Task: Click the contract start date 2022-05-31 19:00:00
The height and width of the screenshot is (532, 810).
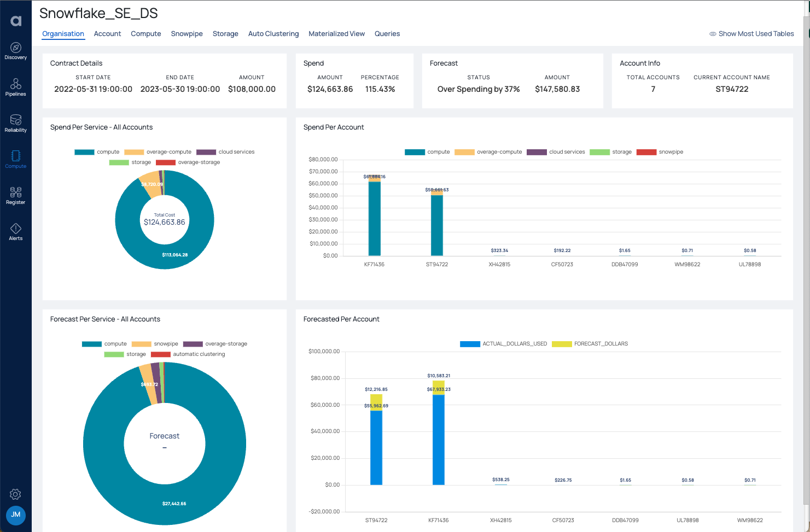Action: (93, 89)
